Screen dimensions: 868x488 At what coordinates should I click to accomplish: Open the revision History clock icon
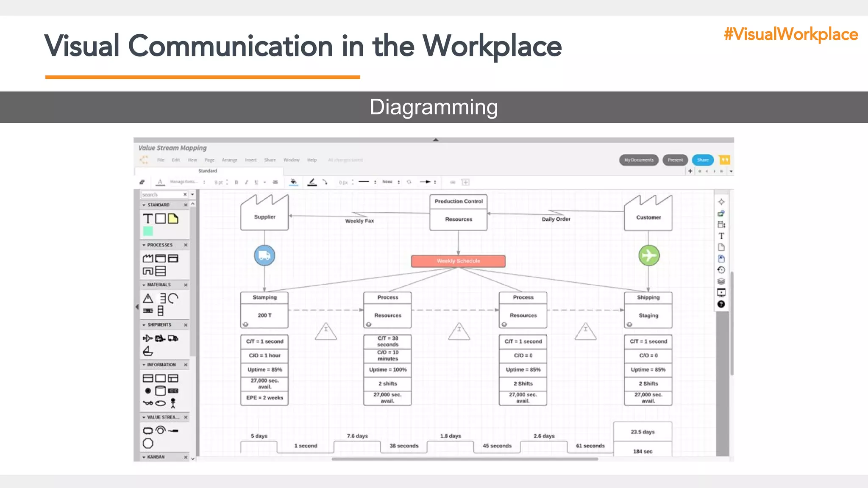pos(721,270)
